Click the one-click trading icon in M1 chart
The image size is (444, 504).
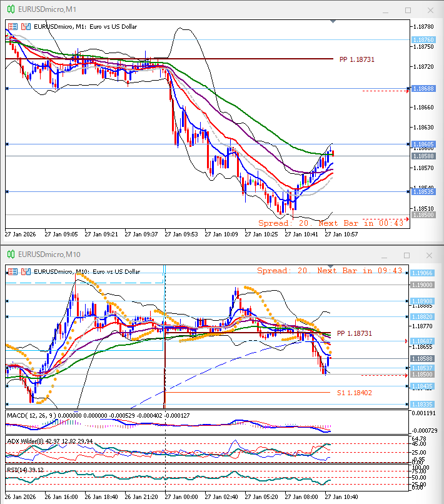point(13,26)
